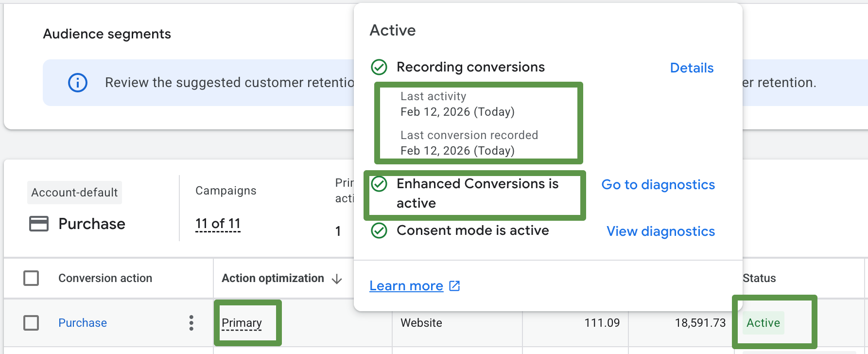Open the three-dot menu on the Purchase row

tap(191, 323)
